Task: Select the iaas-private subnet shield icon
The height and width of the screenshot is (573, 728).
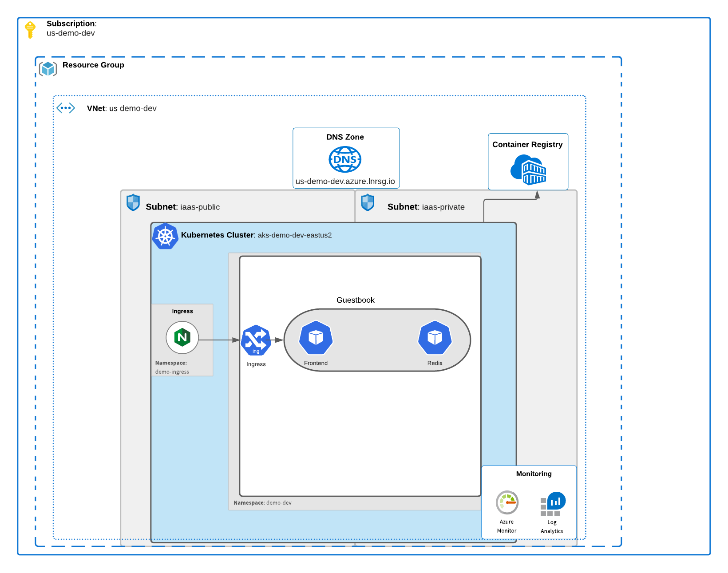Action: [368, 202]
